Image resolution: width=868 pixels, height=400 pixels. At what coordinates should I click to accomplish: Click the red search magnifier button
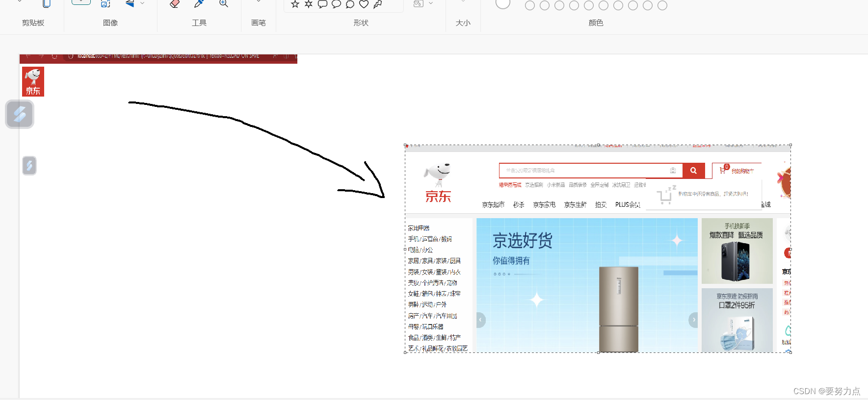pyautogui.click(x=693, y=171)
